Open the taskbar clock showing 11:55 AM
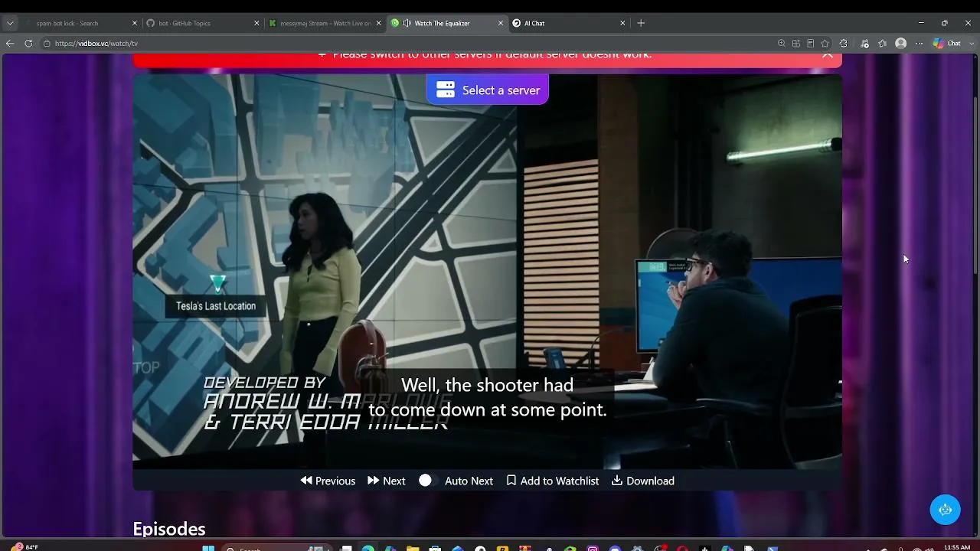The width and height of the screenshot is (980, 551). [x=957, y=547]
